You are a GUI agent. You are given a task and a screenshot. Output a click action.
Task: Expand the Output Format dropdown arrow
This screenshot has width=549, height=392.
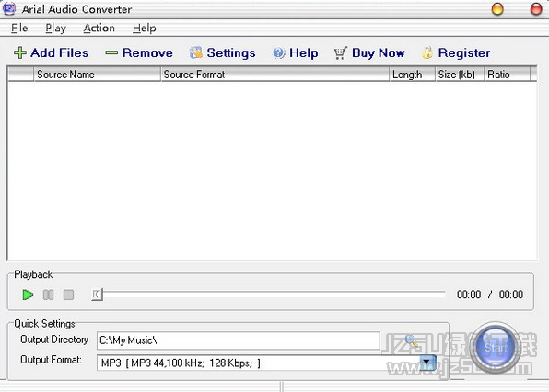(427, 363)
